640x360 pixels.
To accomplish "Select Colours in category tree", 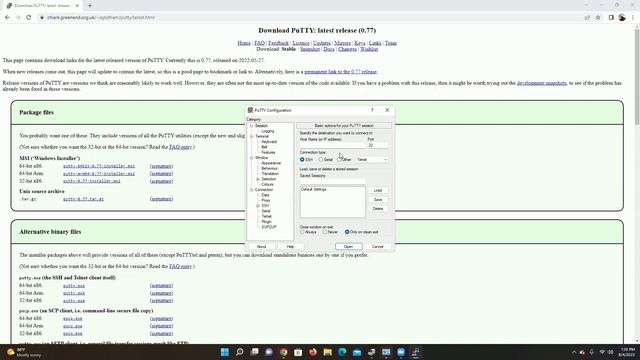I will 267,184.
